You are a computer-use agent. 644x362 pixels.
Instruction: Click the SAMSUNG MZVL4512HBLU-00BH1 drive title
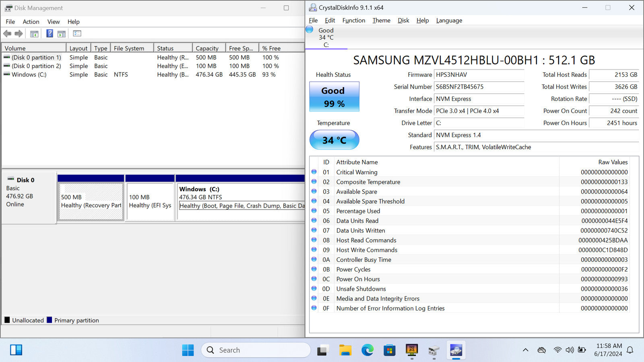[x=474, y=60]
